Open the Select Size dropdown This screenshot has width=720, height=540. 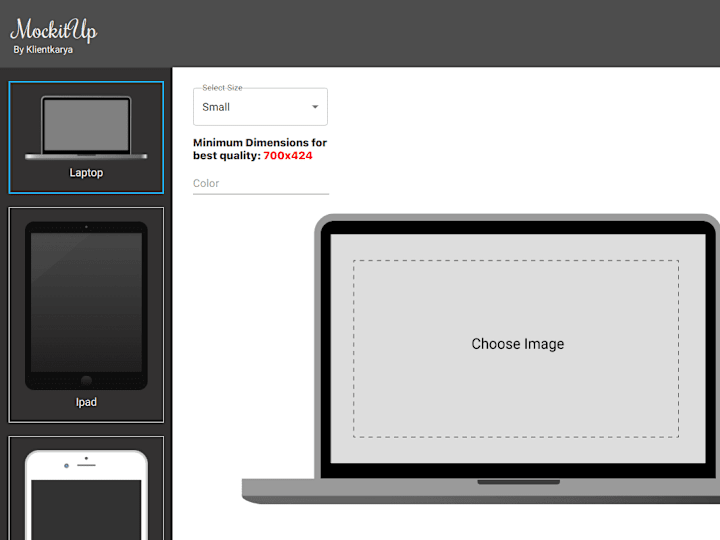pyautogui.click(x=260, y=107)
